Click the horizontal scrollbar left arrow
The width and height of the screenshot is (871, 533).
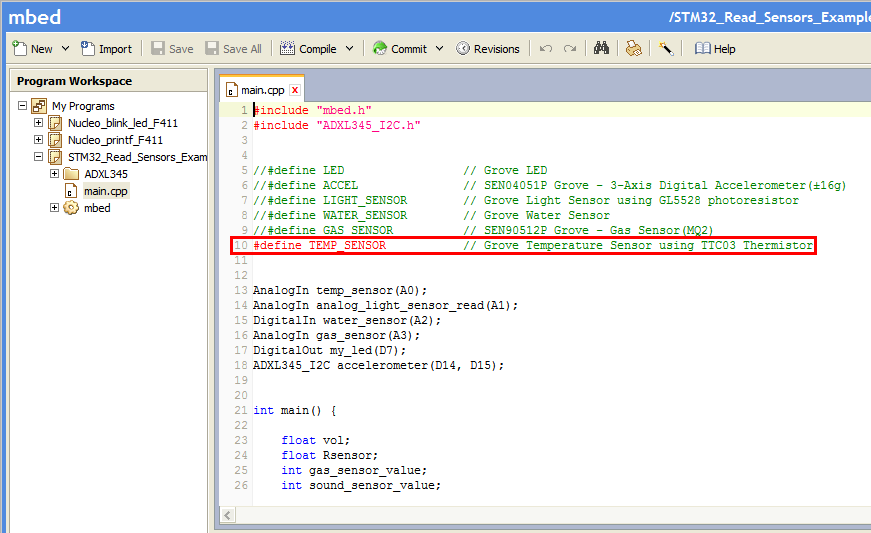point(228,515)
